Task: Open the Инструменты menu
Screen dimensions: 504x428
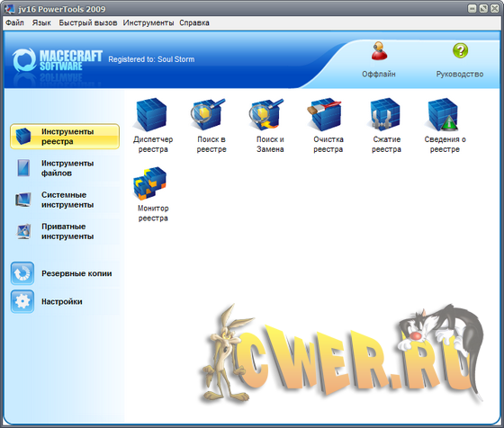Action: click(148, 22)
